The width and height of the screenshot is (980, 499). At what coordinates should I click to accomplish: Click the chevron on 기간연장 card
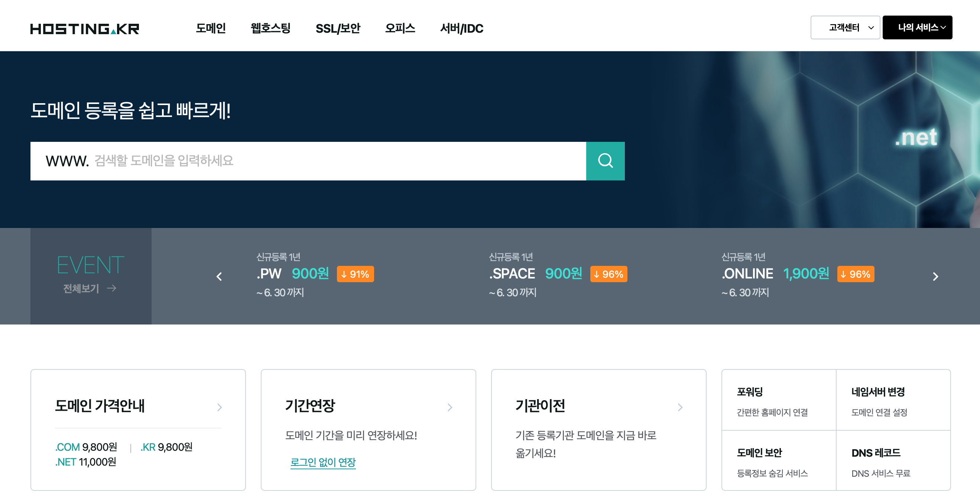click(450, 407)
